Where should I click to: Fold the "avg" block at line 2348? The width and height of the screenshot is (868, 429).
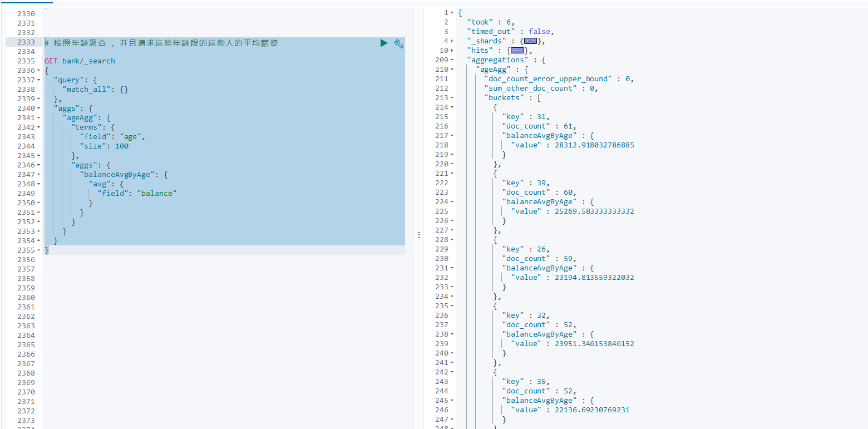(x=38, y=184)
